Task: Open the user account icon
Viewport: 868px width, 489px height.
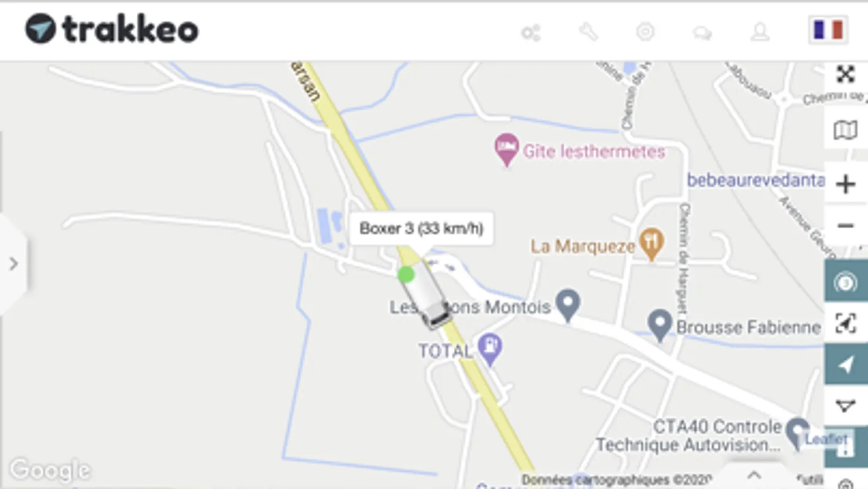Action: point(760,32)
